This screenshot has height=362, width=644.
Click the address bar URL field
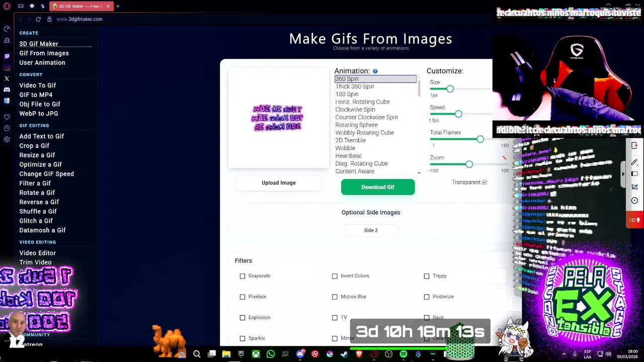coord(79,19)
